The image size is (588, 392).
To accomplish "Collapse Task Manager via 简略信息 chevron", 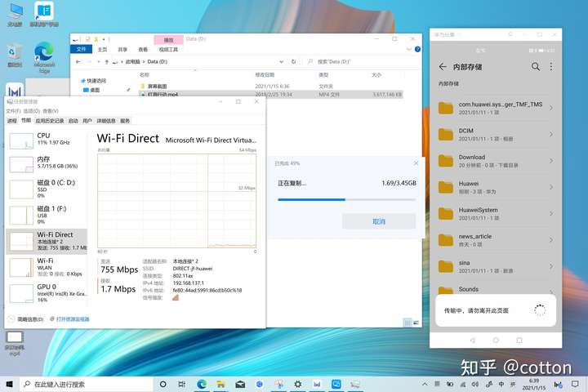I will [x=11, y=319].
